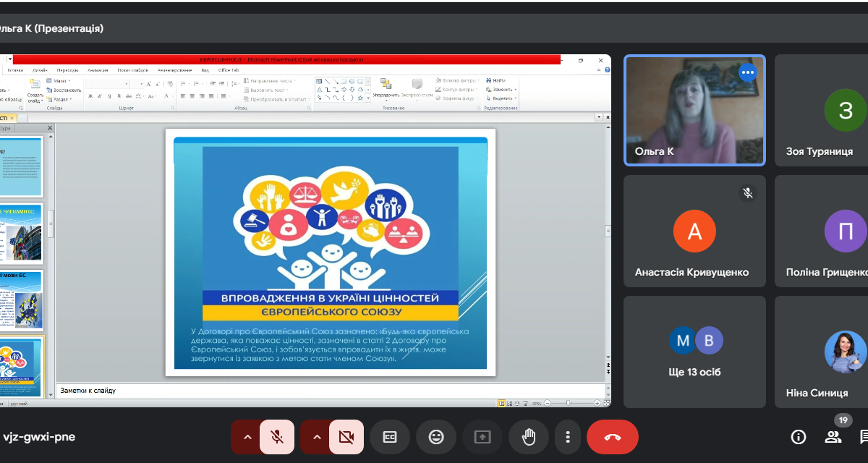The height and width of the screenshot is (463, 868).
Task: Click the present screen icon
Action: tap(482, 437)
